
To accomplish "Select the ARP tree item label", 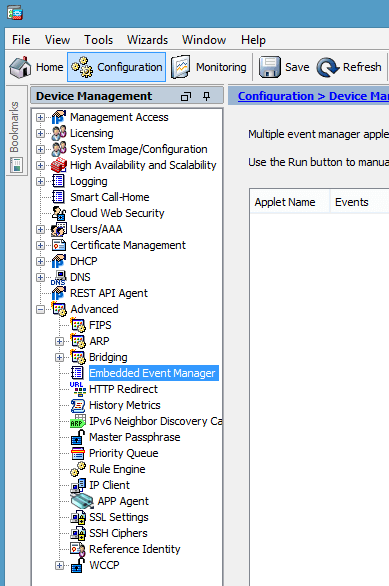I will 99,341.
